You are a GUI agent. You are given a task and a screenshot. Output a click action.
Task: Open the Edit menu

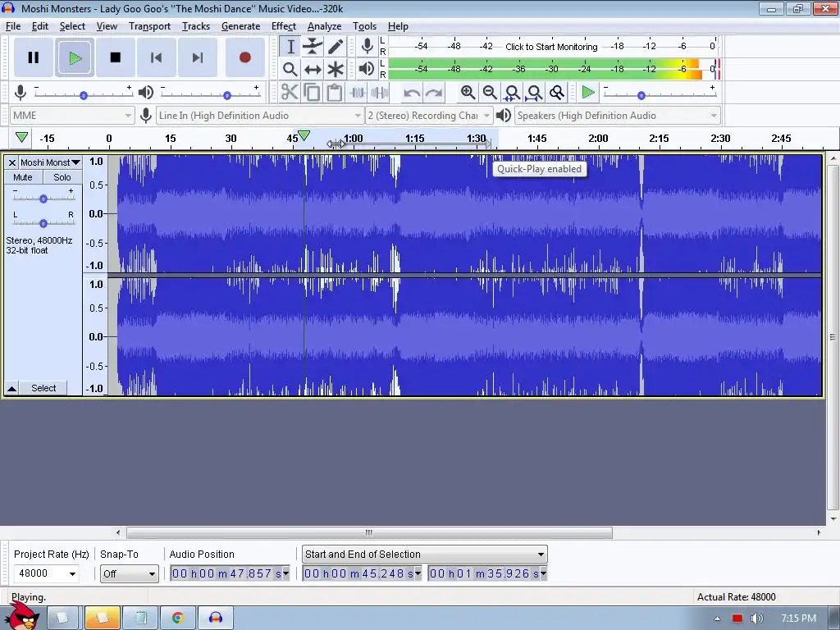(39, 26)
